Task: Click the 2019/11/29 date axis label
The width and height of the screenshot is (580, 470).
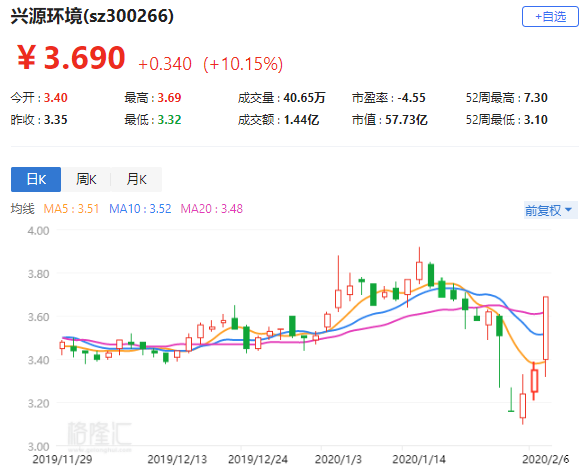Action: click(x=62, y=459)
